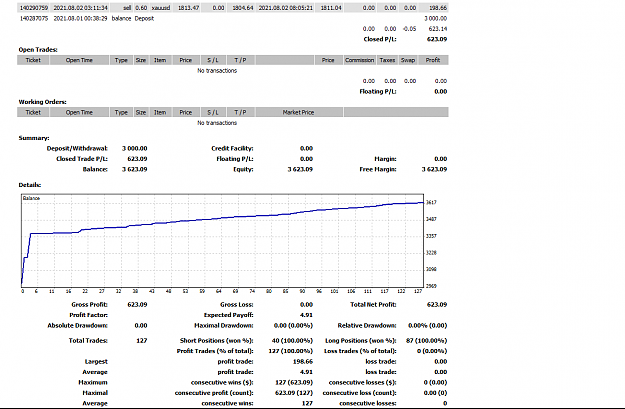Viewport: 625px width, 409px height.
Task: Click the Balance label on the chart
Action: pos(31,198)
